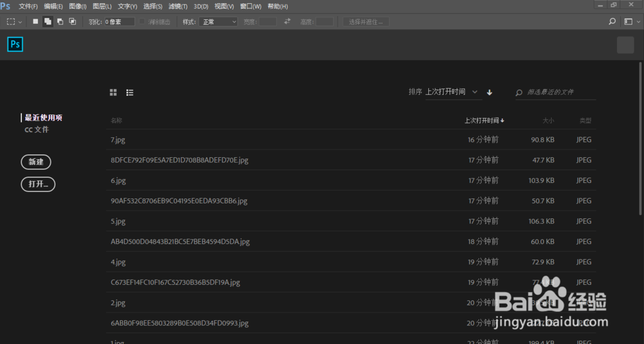
Task: Click the 宽度 width input field
Action: pos(268,22)
